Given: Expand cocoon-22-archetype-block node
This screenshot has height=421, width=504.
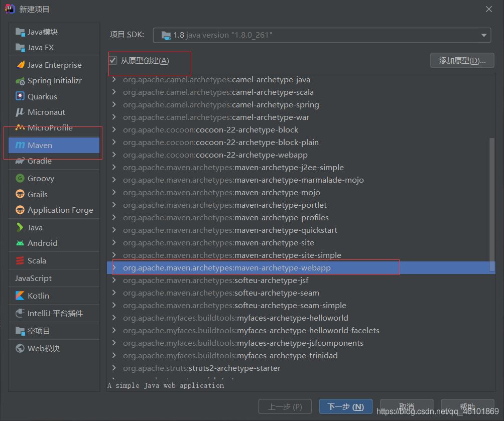Looking at the screenshot, I should [x=114, y=129].
